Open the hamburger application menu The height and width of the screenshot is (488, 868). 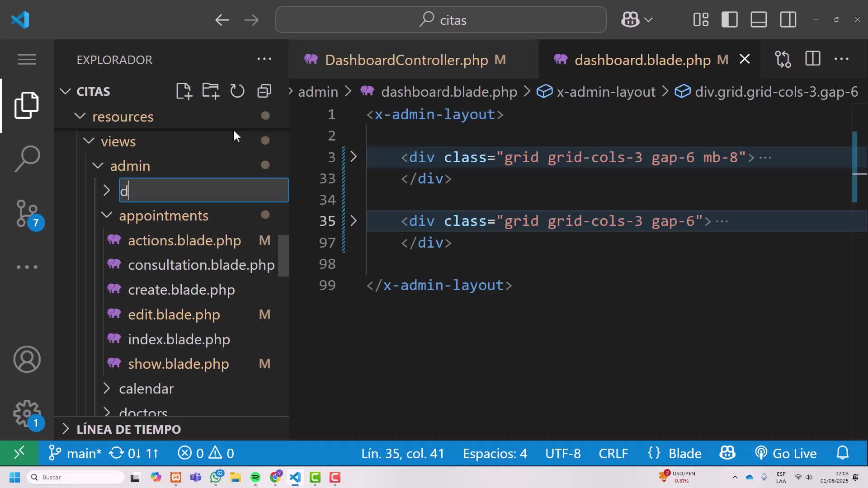(27, 59)
